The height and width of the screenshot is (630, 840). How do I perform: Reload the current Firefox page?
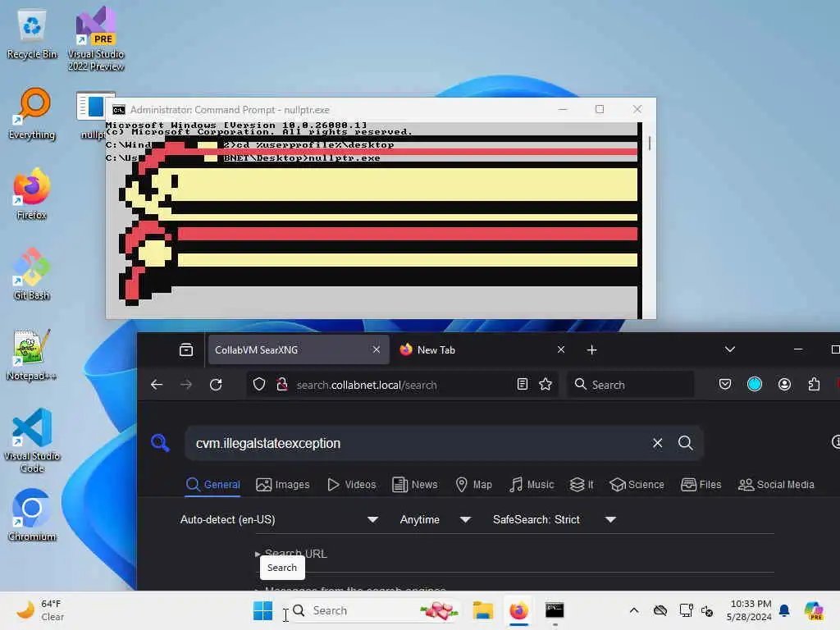coord(216,385)
